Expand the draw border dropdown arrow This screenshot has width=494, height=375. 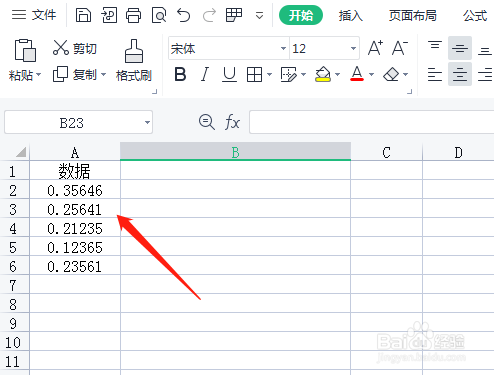click(x=303, y=74)
